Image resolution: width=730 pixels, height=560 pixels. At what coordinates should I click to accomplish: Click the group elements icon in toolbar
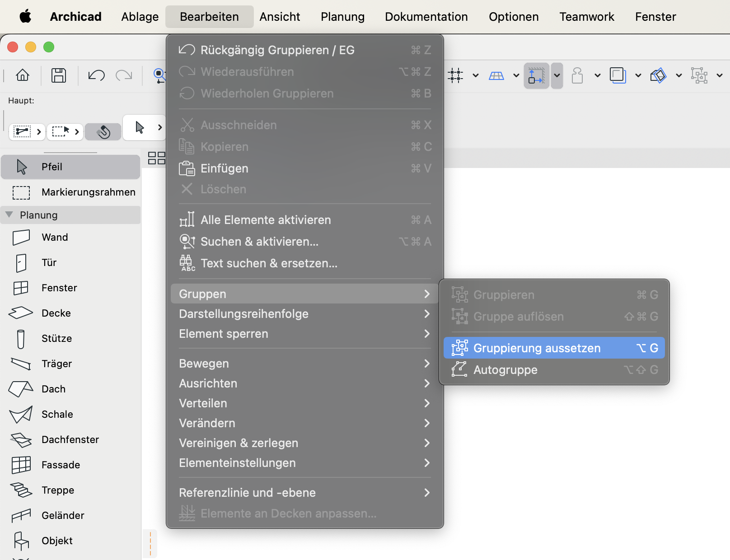(699, 75)
